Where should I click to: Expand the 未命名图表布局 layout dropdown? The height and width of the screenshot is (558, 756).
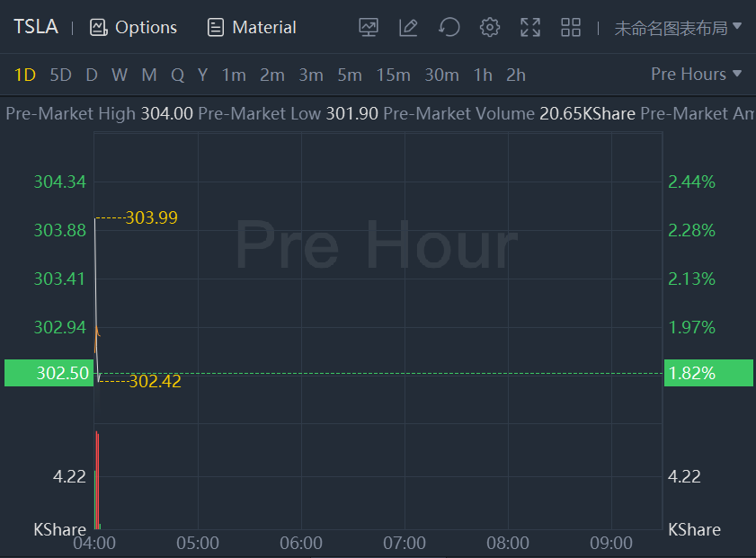(678, 27)
